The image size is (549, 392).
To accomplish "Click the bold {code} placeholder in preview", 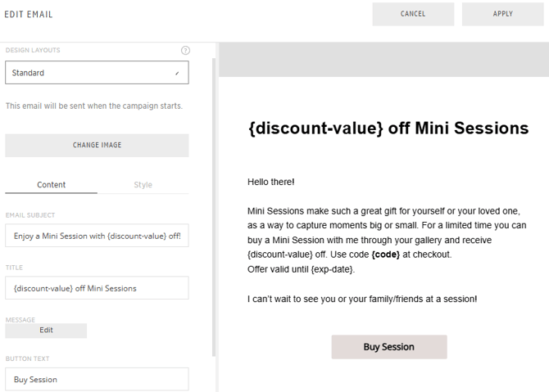I will coord(385,255).
